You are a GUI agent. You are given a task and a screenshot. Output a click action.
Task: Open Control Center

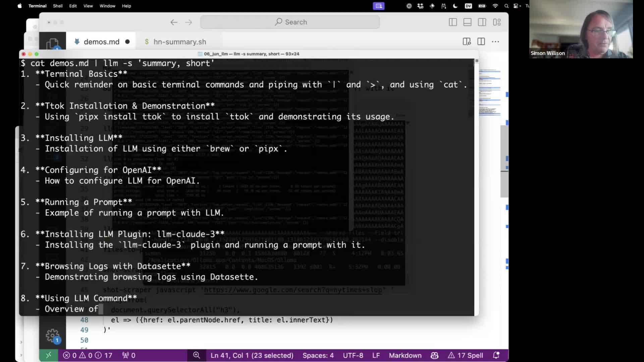click(517, 6)
